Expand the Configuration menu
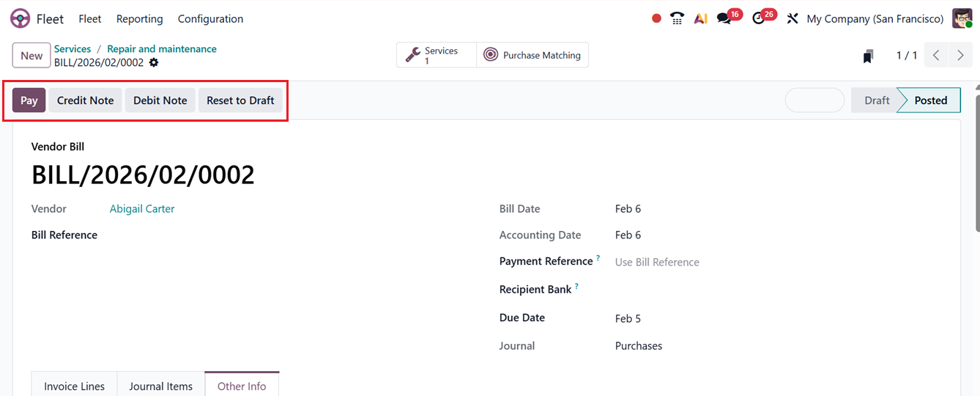 point(210,19)
